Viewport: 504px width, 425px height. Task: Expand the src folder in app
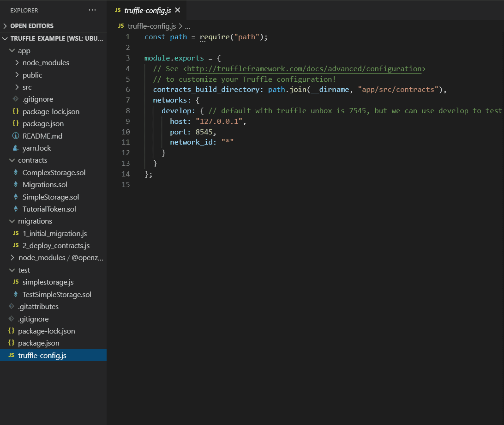[17, 87]
